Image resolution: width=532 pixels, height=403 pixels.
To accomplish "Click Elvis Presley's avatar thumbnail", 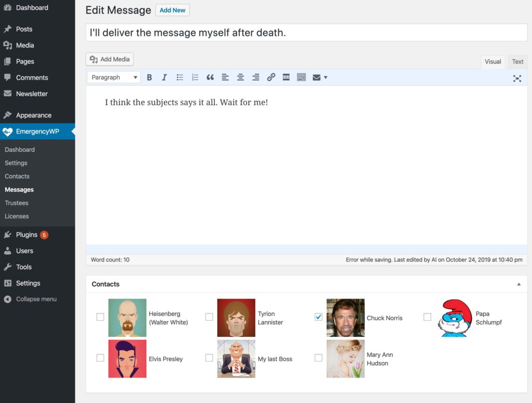I will [x=127, y=359].
